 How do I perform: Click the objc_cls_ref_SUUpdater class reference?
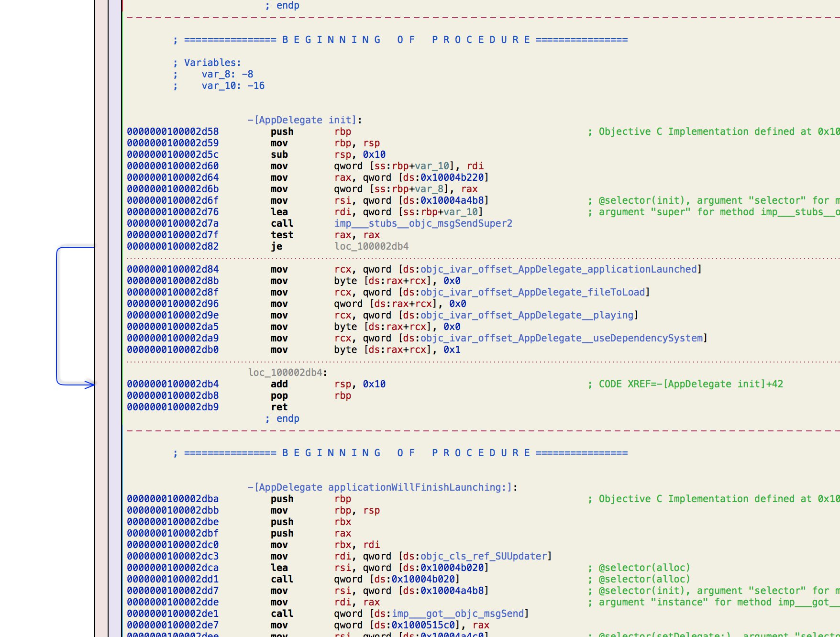click(484, 556)
